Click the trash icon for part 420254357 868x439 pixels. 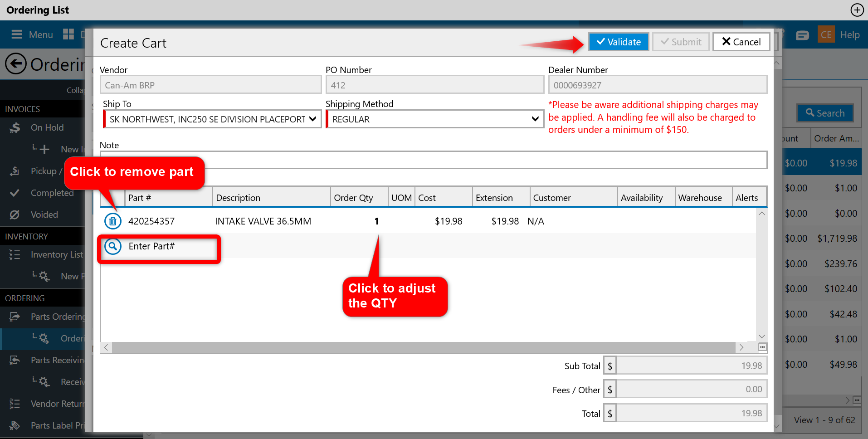tap(113, 221)
